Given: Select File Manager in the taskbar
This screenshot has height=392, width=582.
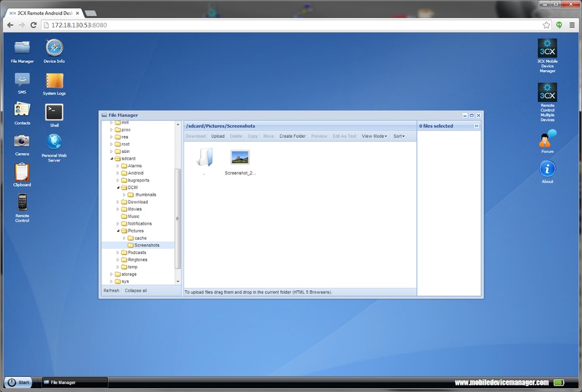Looking at the screenshot, I should point(75,382).
